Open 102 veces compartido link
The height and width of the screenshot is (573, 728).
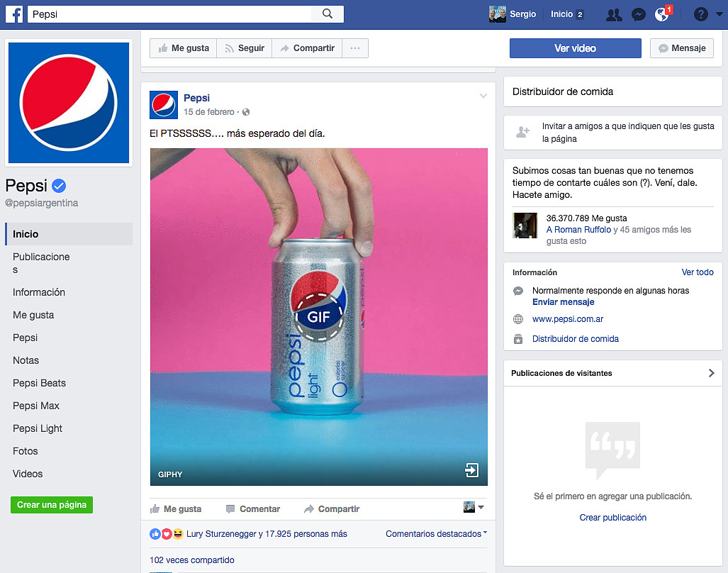pyautogui.click(x=192, y=560)
